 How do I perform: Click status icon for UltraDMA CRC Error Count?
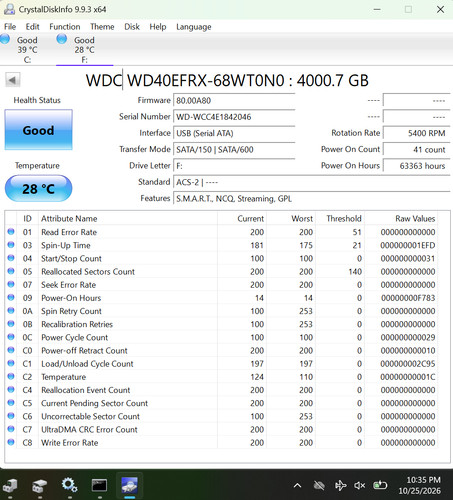coord(11,429)
